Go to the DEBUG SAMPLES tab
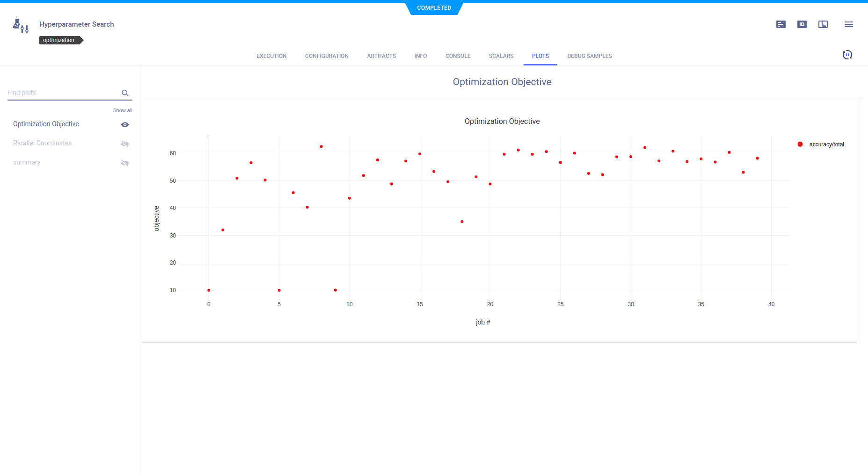 point(589,56)
